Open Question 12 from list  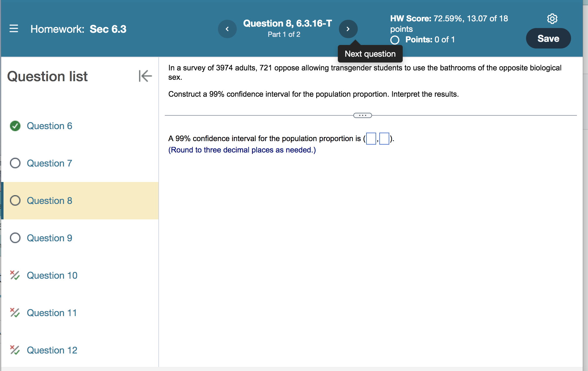pyautogui.click(x=52, y=350)
